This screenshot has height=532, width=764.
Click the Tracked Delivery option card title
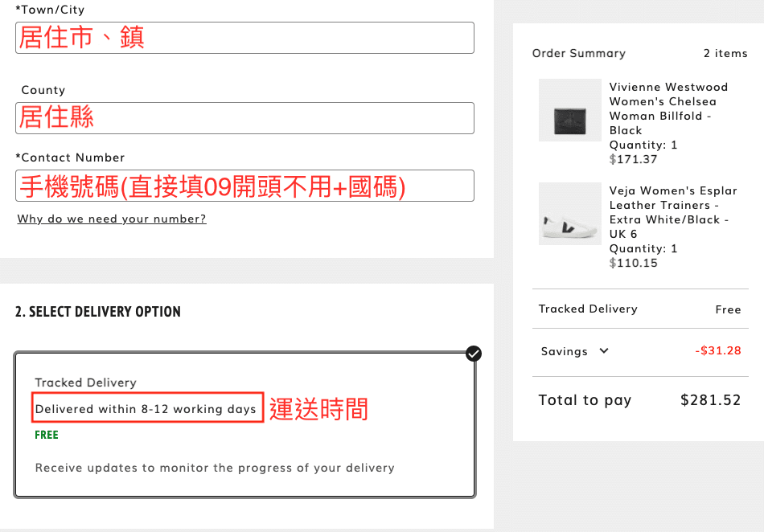85,383
